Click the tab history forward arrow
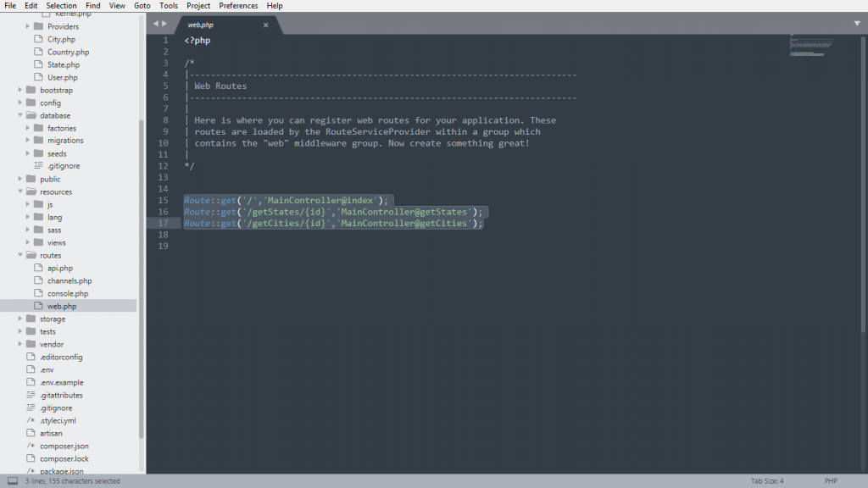The height and width of the screenshot is (488, 868). point(164,24)
